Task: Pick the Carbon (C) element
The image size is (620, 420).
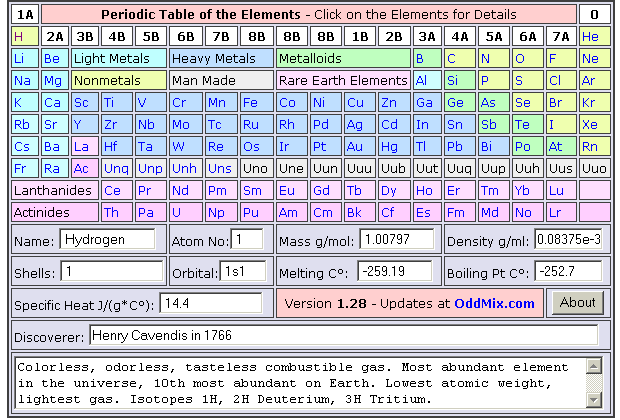Action: click(x=459, y=59)
